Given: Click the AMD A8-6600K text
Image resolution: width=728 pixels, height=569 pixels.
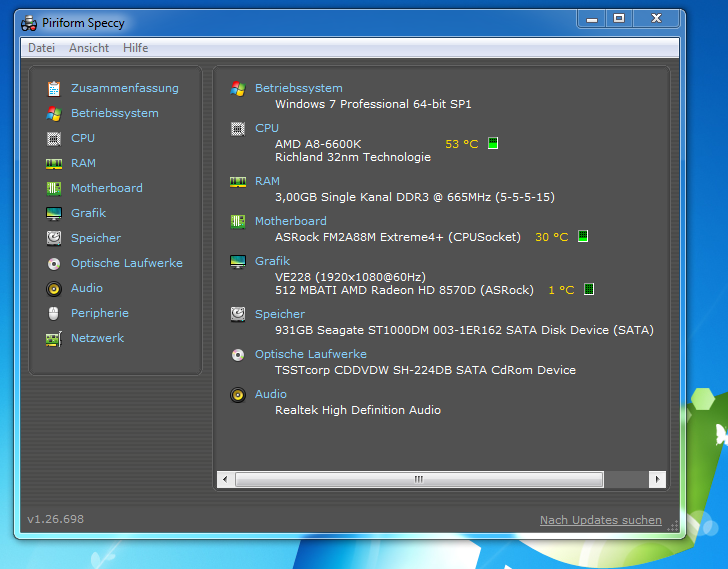Looking at the screenshot, I should [318, 144].
